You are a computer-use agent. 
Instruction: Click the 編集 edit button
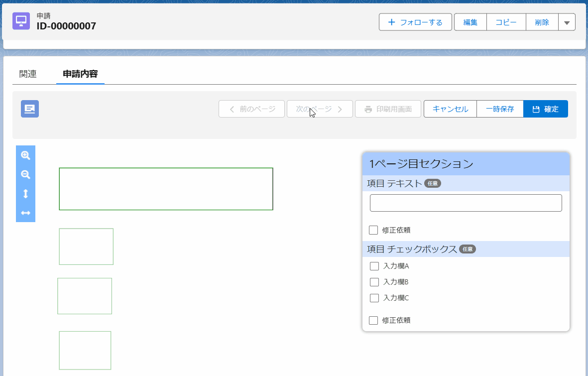(470, 22)
